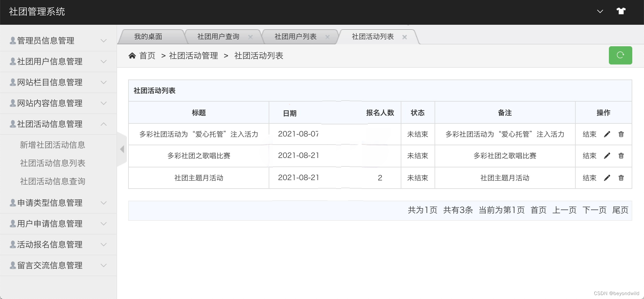Click the 下一页 pagination link
Image resolution: width=644 pixels, height=299 pixels.
[x=594, y=210]
